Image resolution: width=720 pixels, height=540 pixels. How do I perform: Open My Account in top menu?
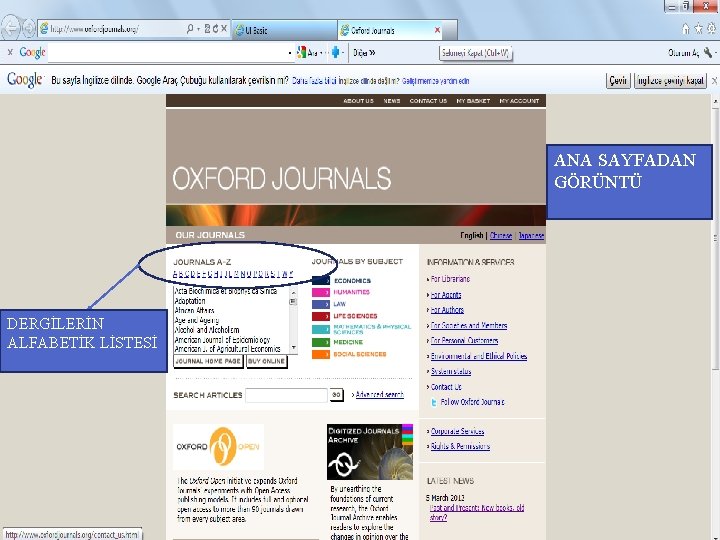coord(519,101)
